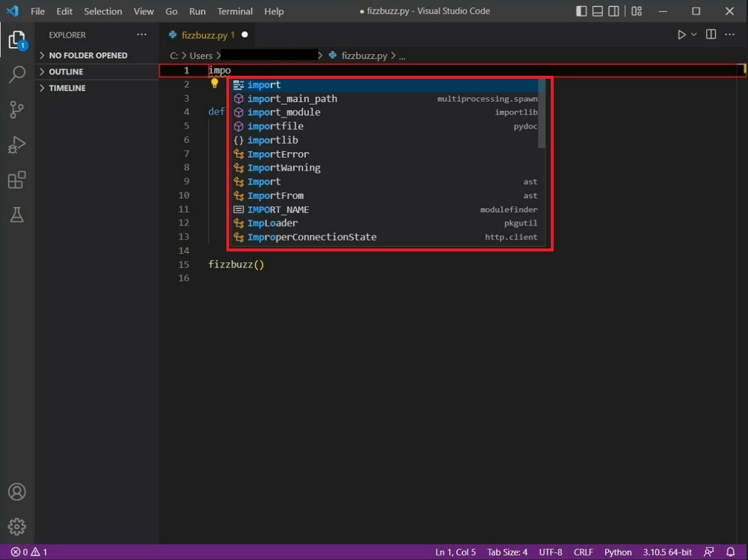
Task: Change CRLF end of line sequence
Action: pos(583,552)
